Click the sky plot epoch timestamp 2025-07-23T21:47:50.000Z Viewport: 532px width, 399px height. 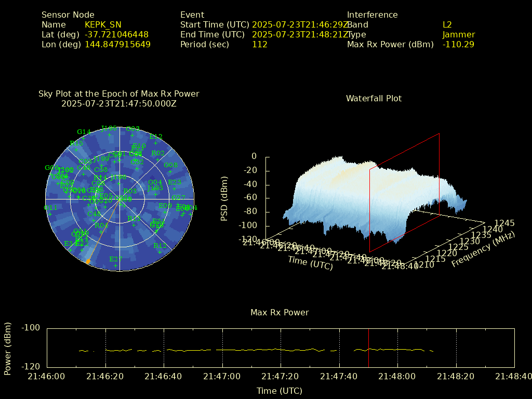[x=118, y=103]
